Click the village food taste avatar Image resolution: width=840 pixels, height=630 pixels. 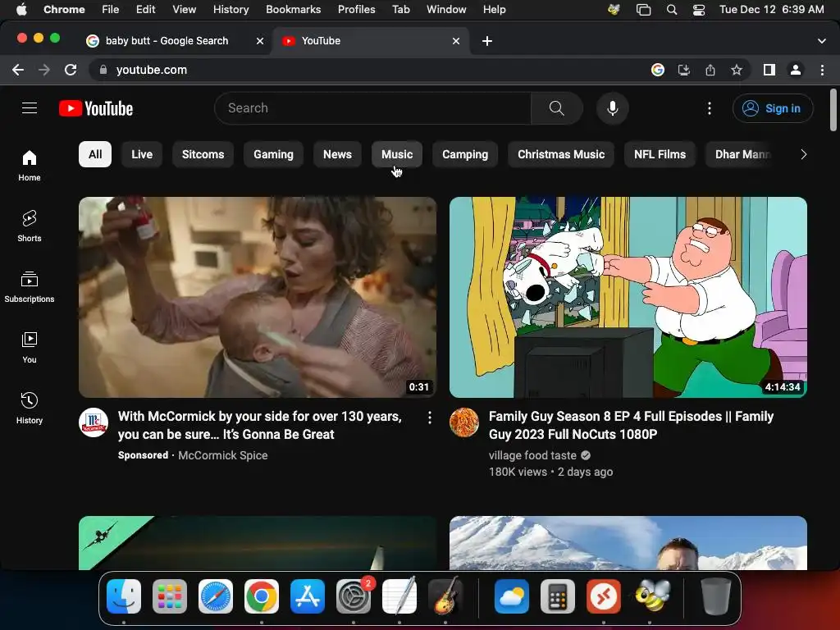[x=464, y=422]
